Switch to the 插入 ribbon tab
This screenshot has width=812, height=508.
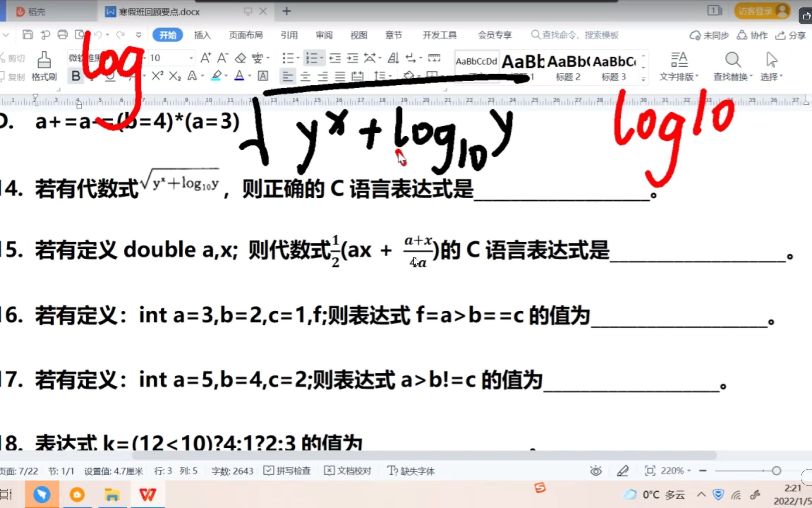(203, 35)
